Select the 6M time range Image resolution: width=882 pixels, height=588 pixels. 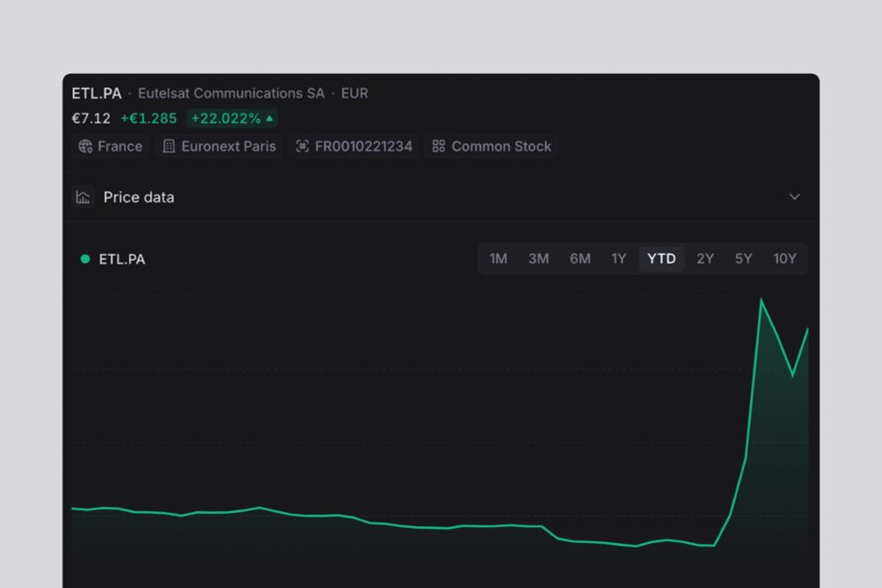click(x=580, y=258)
